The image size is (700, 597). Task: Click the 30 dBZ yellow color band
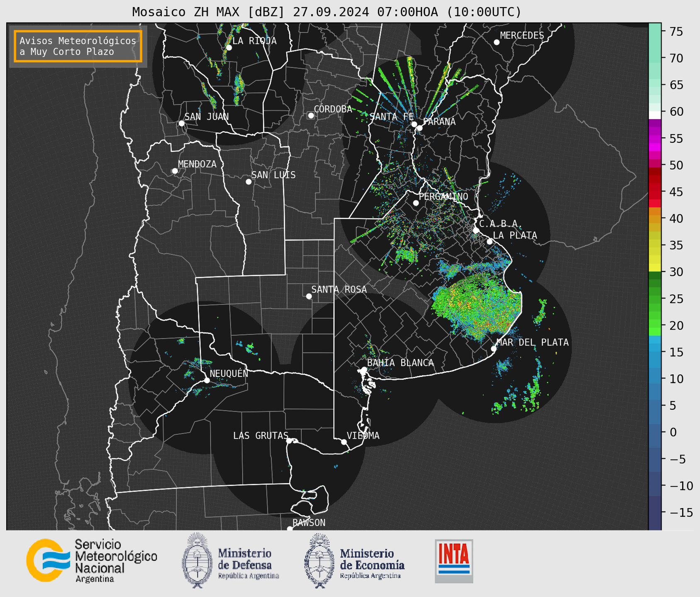click(x=655, y=268)
